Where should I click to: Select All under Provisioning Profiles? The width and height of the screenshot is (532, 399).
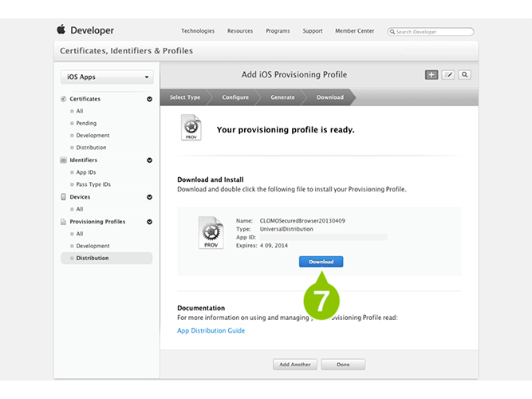(x=80, y=234)
